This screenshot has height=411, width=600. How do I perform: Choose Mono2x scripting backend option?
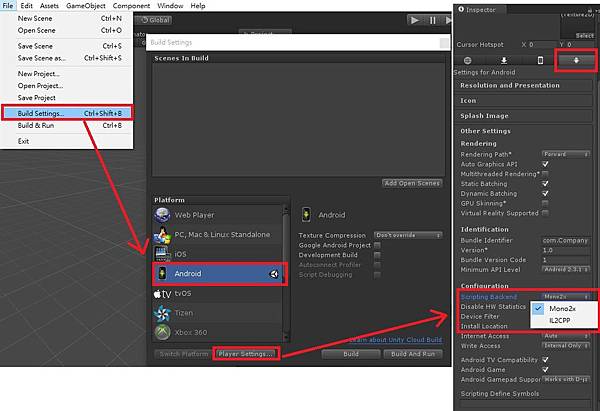(x=563, y=308)
